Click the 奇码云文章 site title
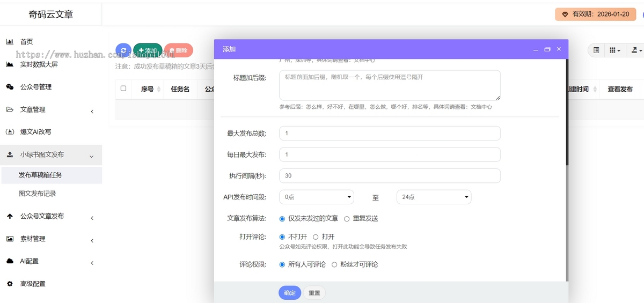 [51, 14]
